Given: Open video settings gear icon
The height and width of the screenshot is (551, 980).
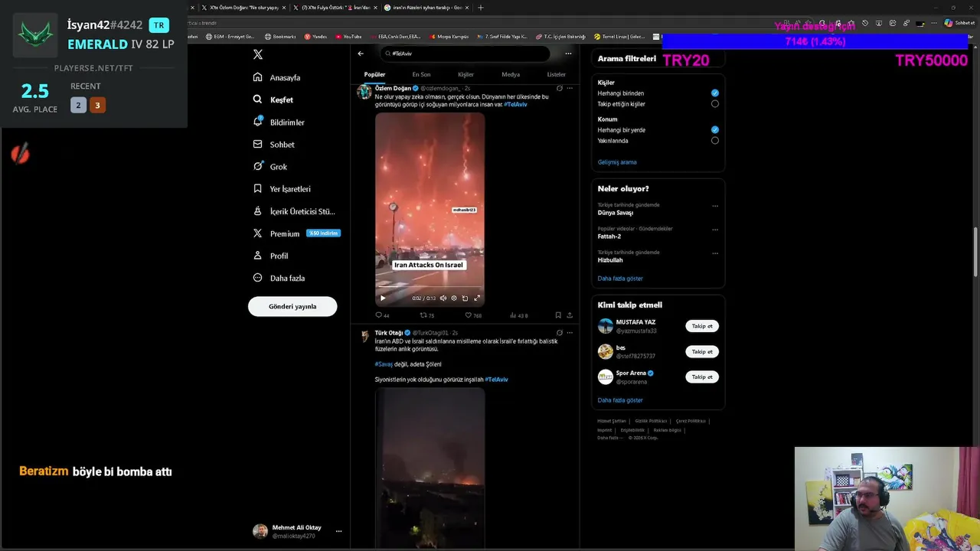Looking at the screenshot, I should 454,298.
